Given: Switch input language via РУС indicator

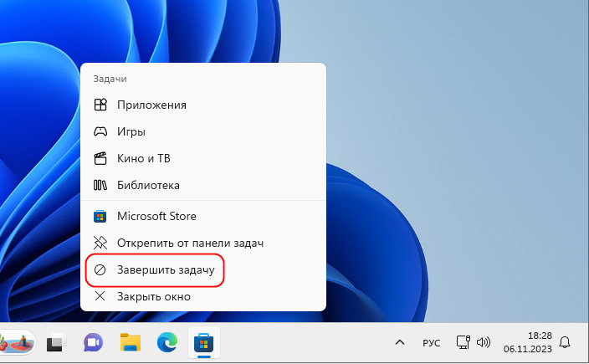Looking at the screenshot, I should tap(431, 343).
